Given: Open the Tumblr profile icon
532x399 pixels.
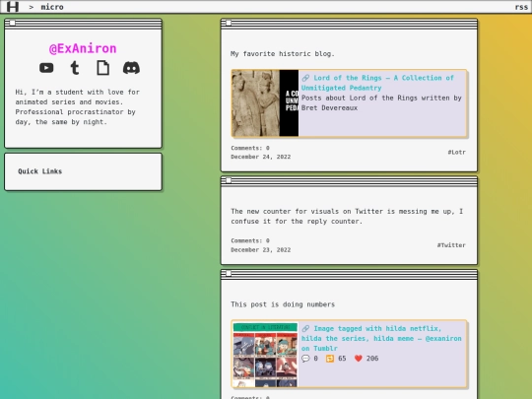Looking at the screenshot, I should [75, 68].
